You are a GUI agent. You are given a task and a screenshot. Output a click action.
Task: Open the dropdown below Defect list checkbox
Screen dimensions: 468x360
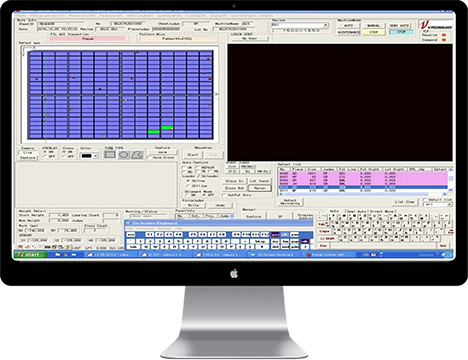point(437,204)
